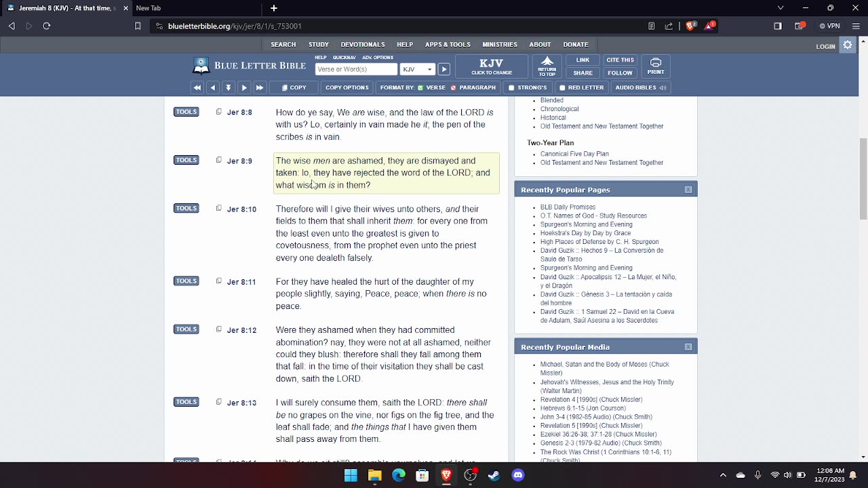Toggle the Strong's checkbox

[511, 87]
